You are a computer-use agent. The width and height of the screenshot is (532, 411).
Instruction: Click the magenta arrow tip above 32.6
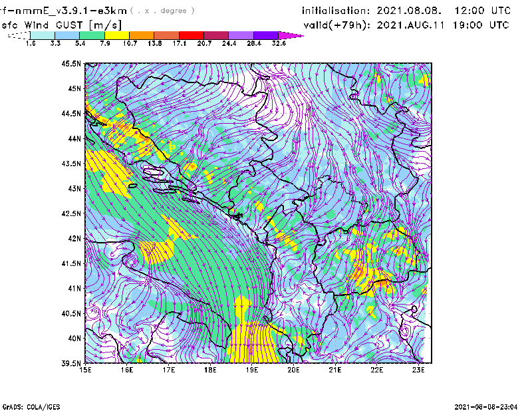pos(291,35)
